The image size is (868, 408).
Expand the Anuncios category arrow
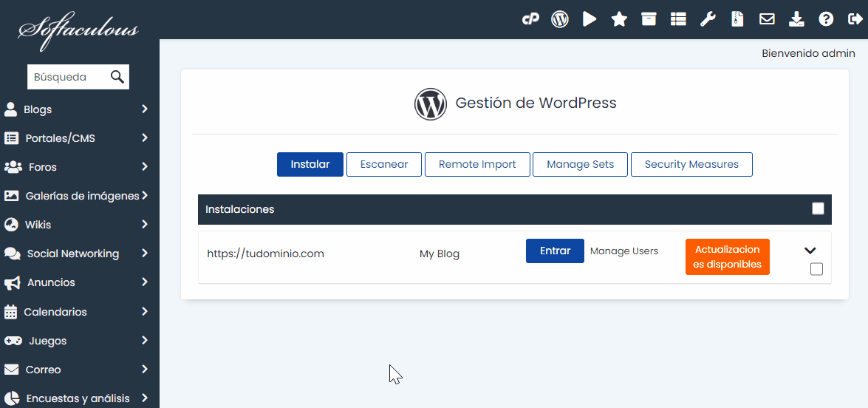(145, 282)
